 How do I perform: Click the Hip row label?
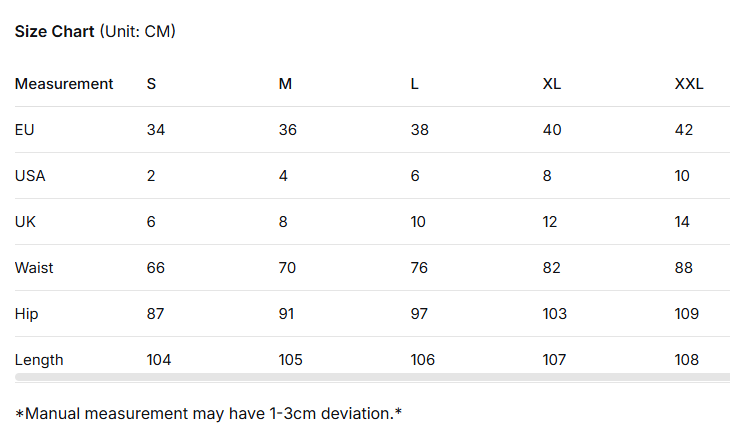[26, 314]
